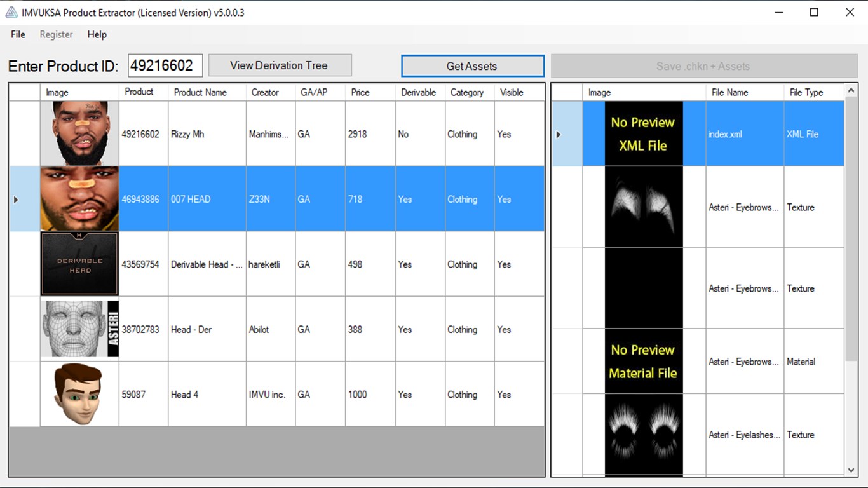868x488 pixels.
Task: Click the assets list vertical scrollbar thumb
Action: point(851,230)
